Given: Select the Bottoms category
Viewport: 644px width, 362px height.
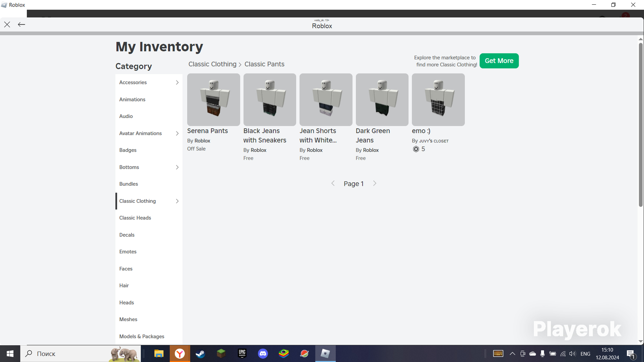Looking at the screenshot, I should [x=149, y=167].
